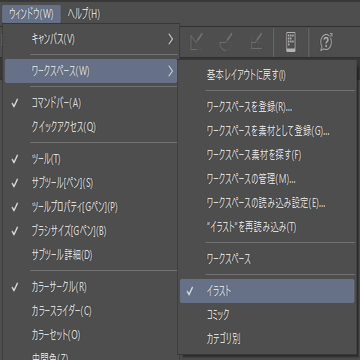Click the fill bucket command bar icon
The image size is (360, 360).
coord(226,42)
